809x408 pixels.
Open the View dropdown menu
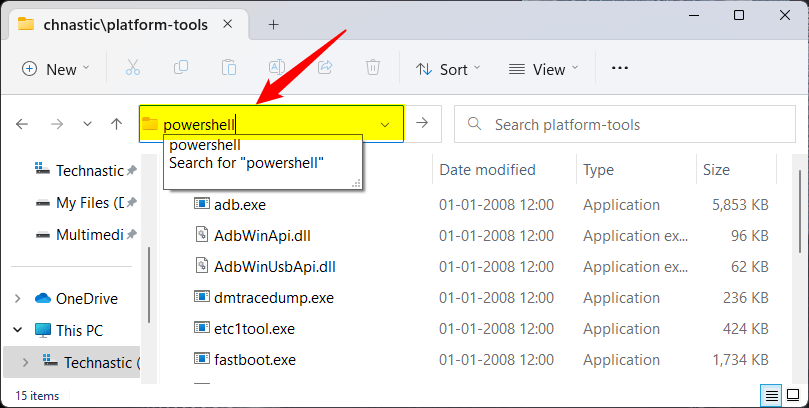click(x=544, y=69)
